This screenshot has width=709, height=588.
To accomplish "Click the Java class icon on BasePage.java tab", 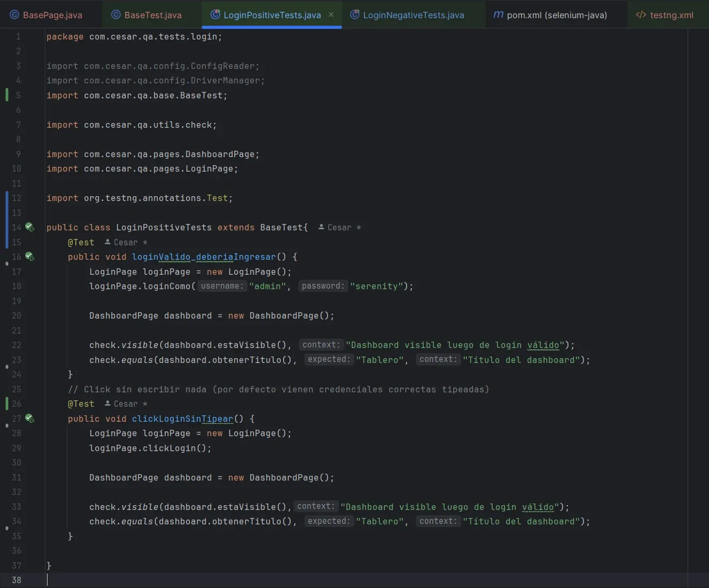I will click(x=13, y=15).
